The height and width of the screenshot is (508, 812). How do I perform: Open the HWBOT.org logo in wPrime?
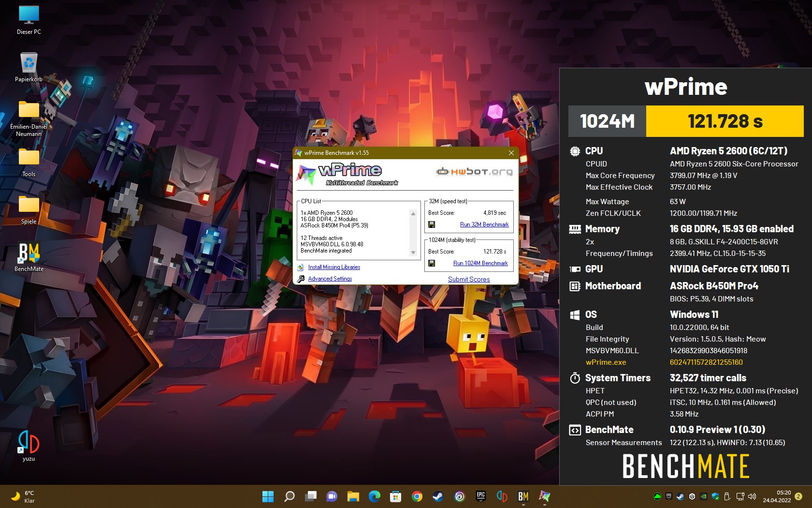(x=474, y=171)
